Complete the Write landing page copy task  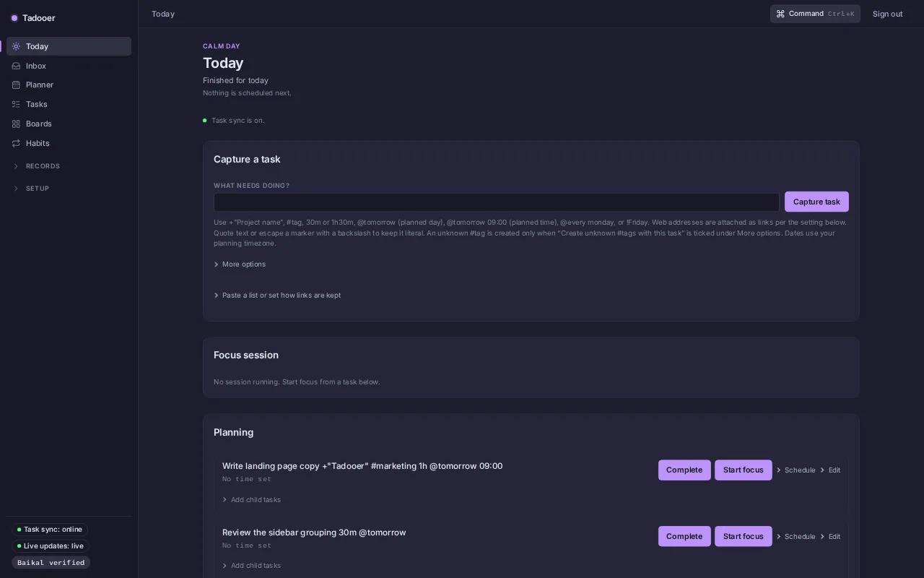click(684, 470)
